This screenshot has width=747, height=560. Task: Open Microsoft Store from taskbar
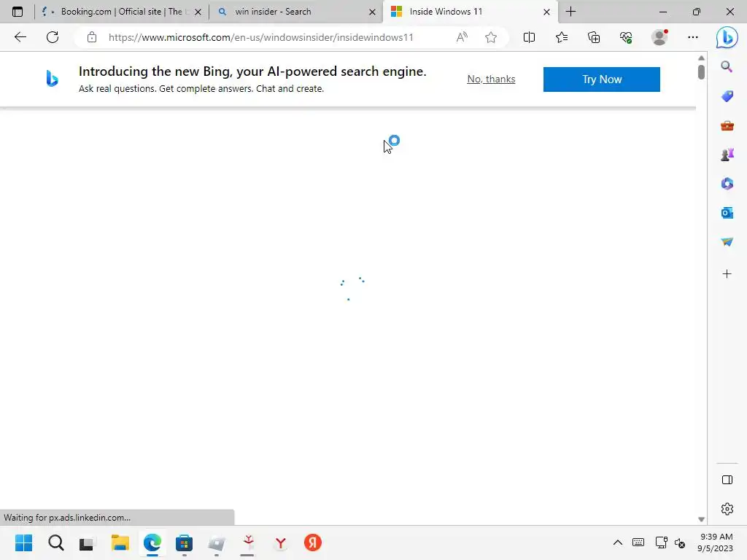(184, 542)
